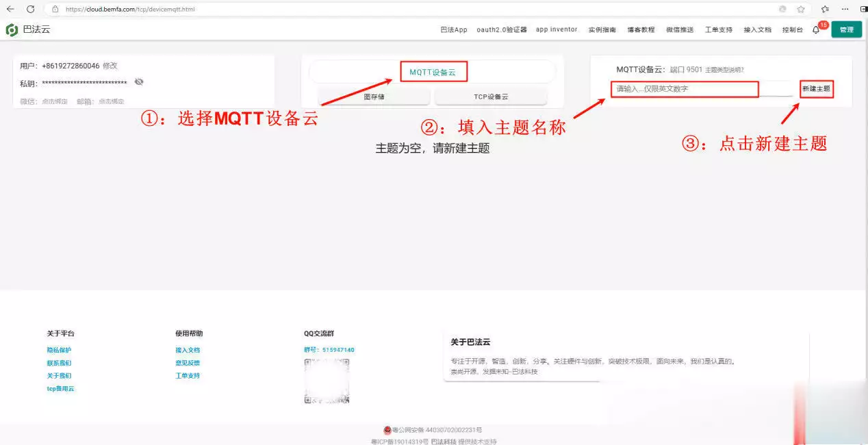Viewport: 868px width, 445px height.
Task: Open 工单支持 in top navigation bar
Action: point(719,29)
